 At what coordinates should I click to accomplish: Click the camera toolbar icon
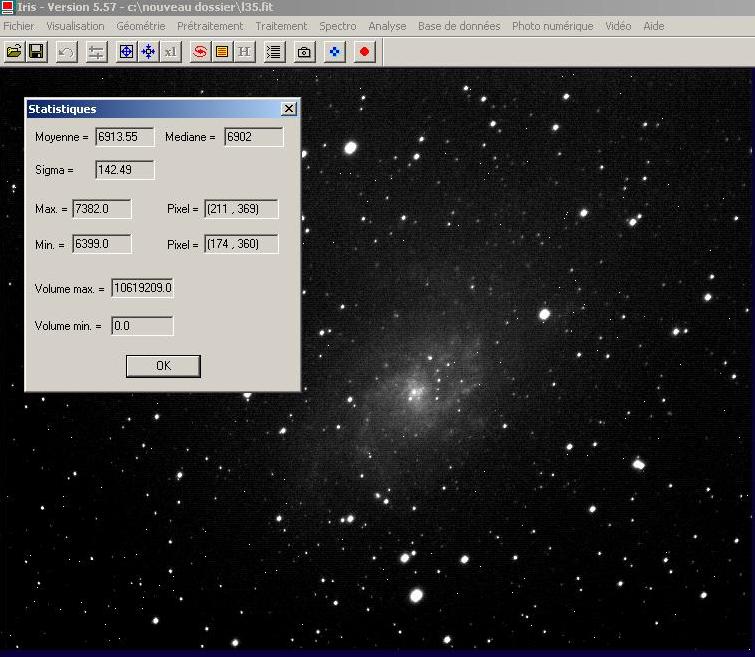[305, 51]
